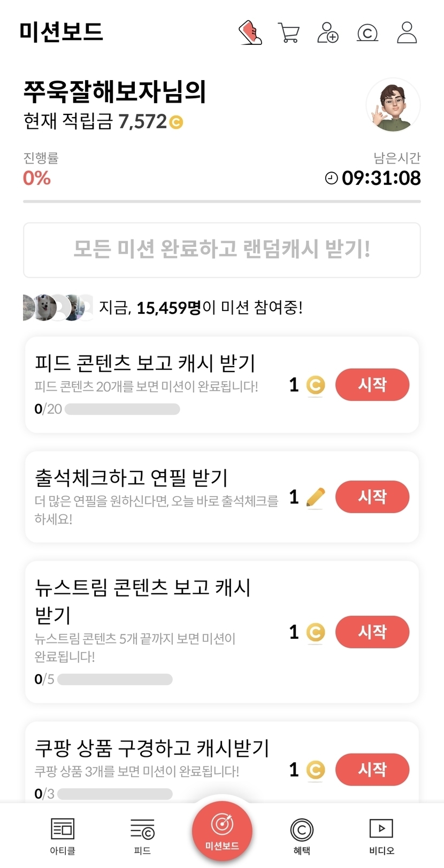
Task: Tap the center 미션보드 tab button
Action: pos(222,830)
